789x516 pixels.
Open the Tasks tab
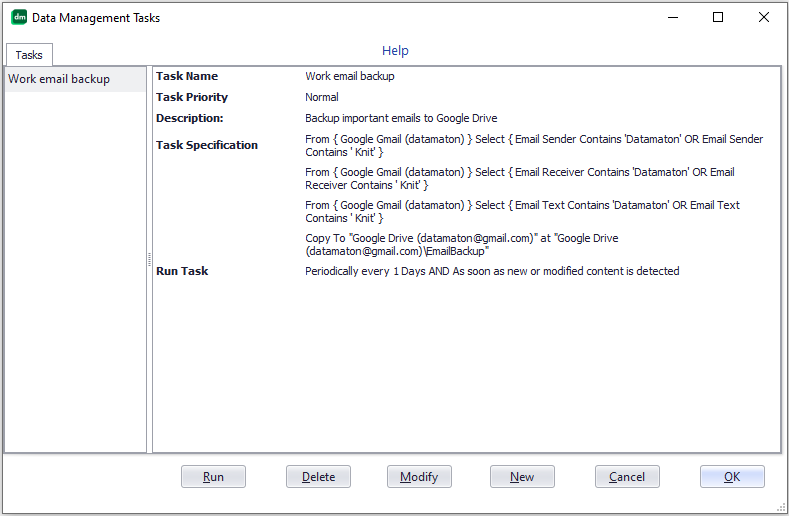(x=29, y=55)
